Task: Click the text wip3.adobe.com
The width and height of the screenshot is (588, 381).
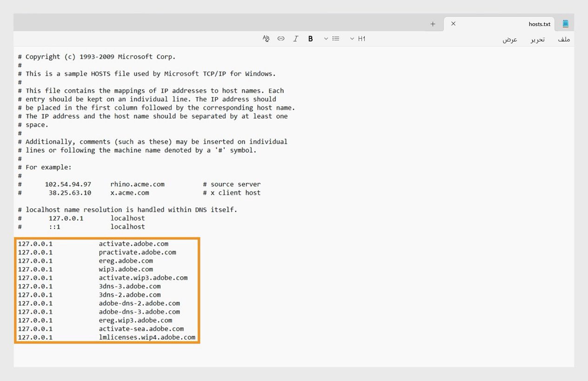Action: tap(126, 269)
